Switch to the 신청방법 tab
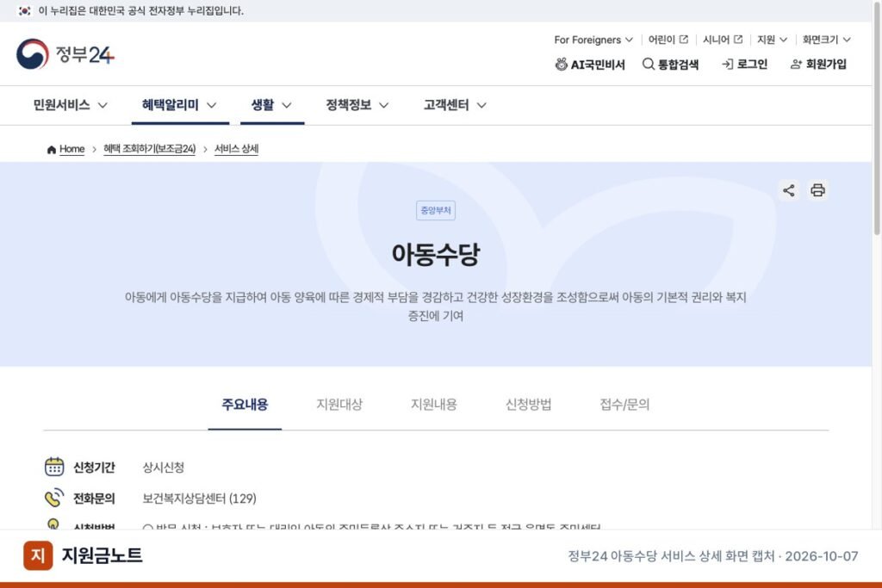This screenshot has height=588, width=882. (528, 405)
